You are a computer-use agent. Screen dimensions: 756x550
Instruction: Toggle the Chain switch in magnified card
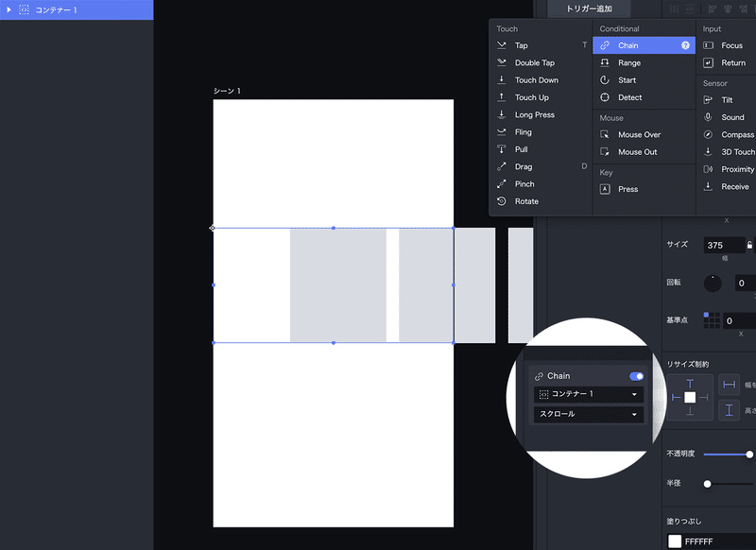tap(636, 376)
